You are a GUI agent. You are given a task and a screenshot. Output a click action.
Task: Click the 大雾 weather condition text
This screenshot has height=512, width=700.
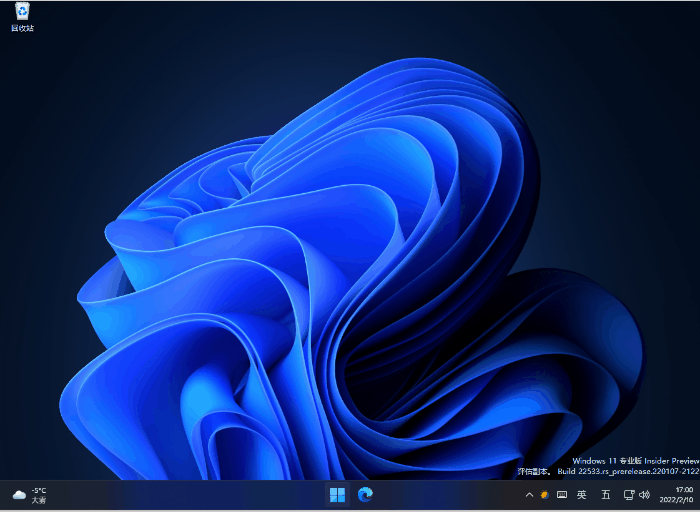tap(39, 500)
